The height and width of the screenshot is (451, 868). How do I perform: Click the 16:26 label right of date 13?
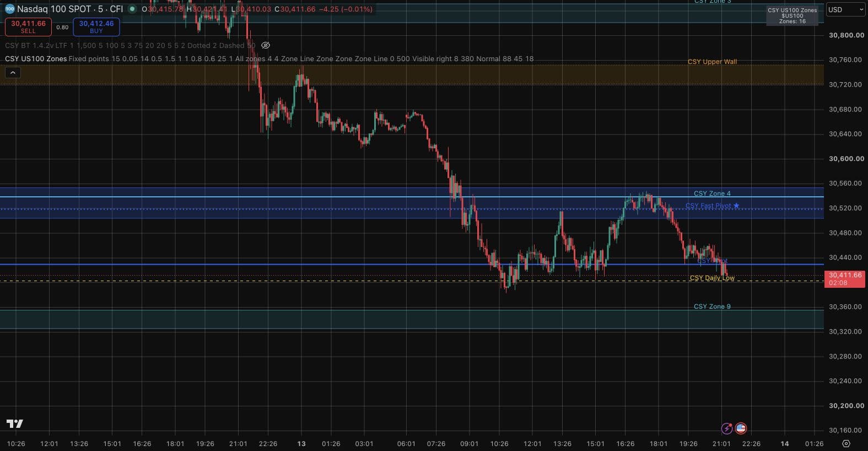pyautogui.click(x=626, y=443)
